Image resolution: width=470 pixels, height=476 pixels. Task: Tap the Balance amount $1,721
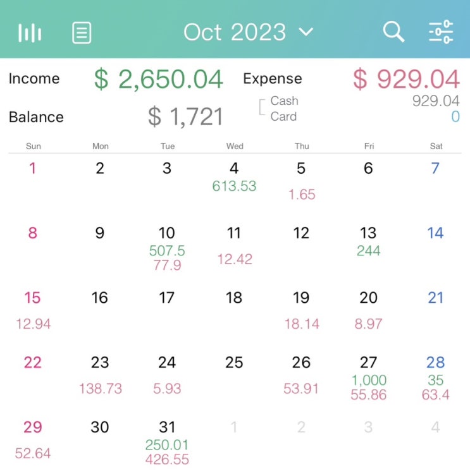tap(185, 117)
